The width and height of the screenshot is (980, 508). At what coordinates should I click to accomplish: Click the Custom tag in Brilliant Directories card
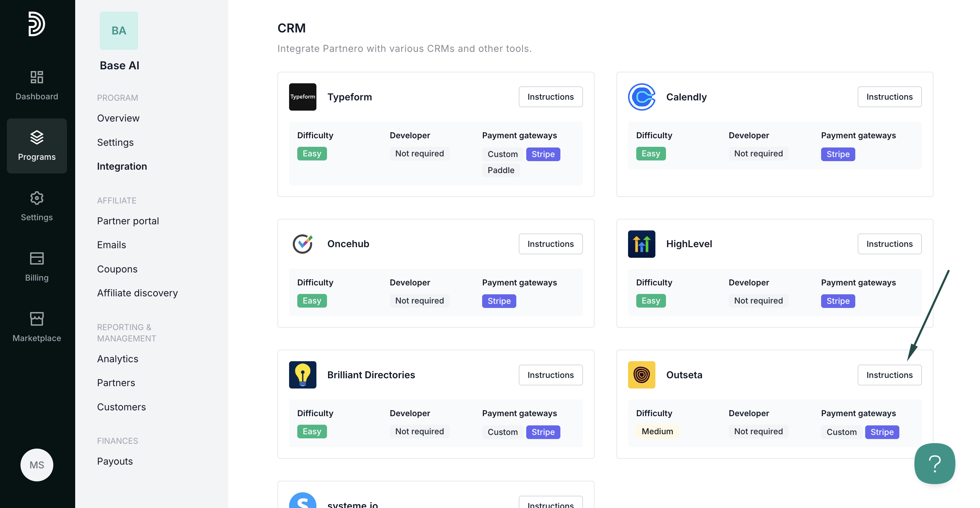tap(502, 432)
